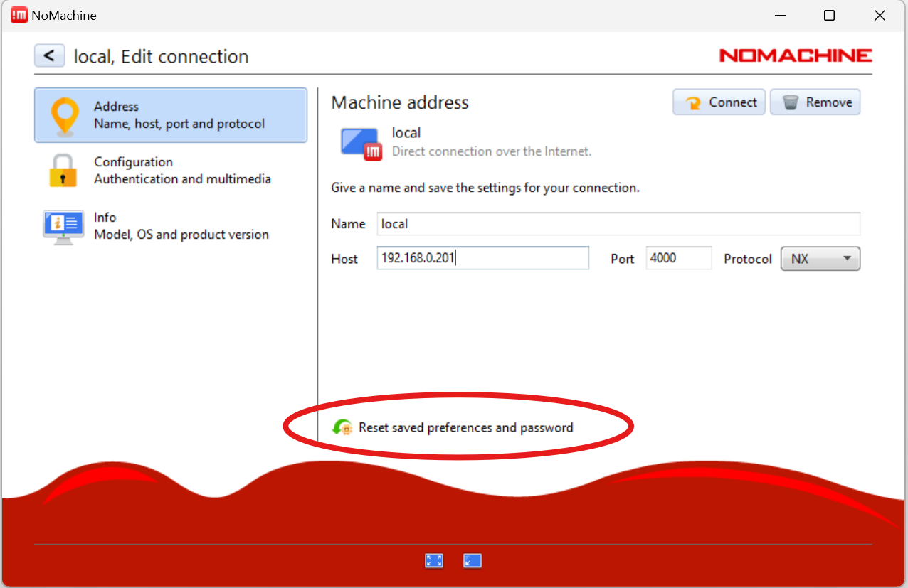908x588 pixels.
Task: Click the red NOMACHINE logo
Action: (795, 55)
